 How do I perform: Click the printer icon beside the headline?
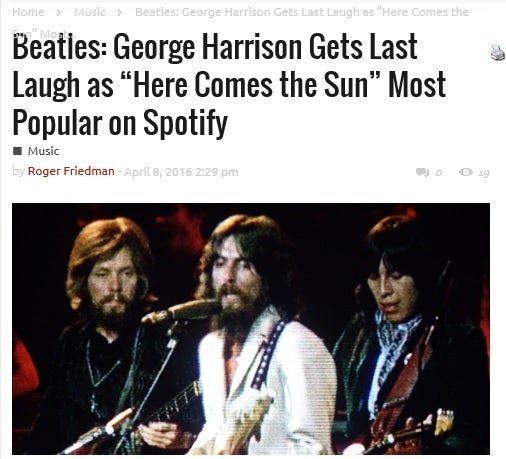click(x=498, y=53)
